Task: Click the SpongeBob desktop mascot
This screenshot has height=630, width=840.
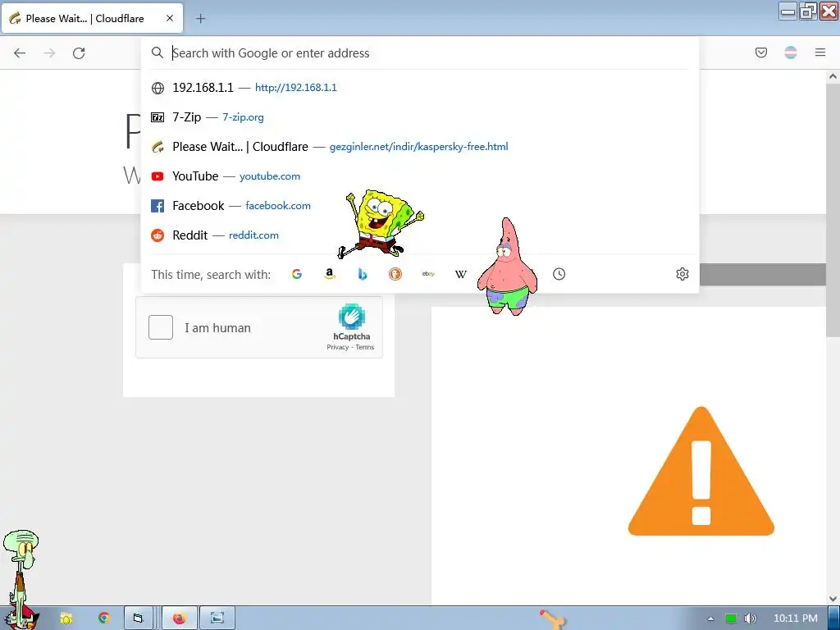Action: (381, 223)
